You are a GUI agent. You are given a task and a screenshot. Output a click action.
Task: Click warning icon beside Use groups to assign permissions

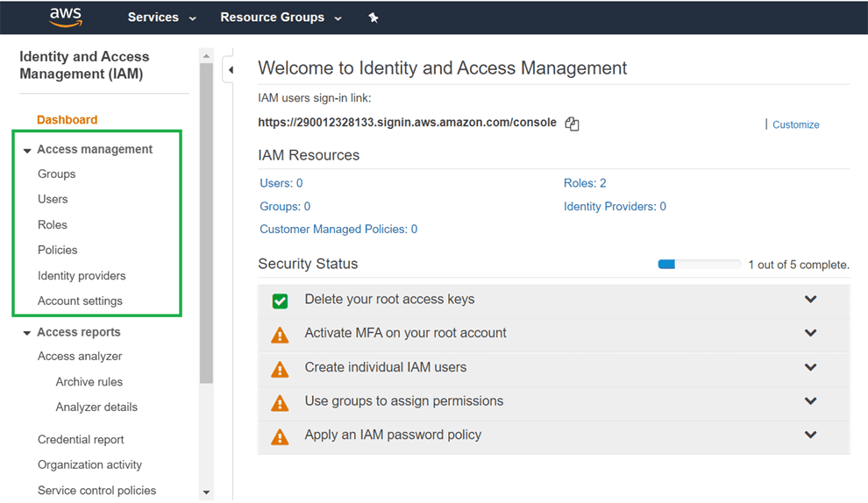coord(280,403)
